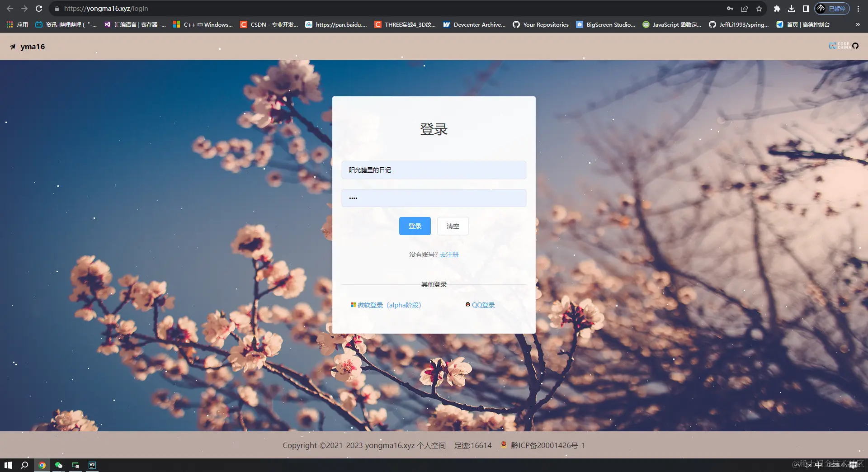868x472 pixels.
Task: Open Chrome downloads via the download icon
Action: [792, 8]
